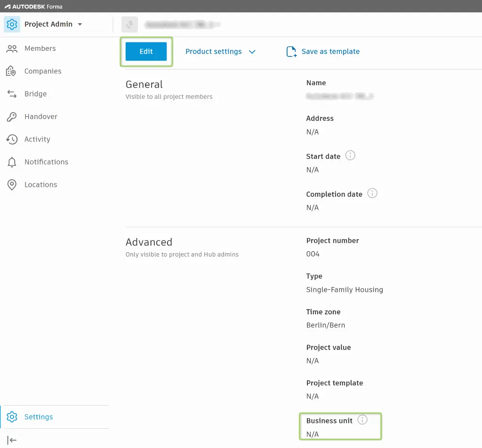
Task: Click the Project Admin gear icon
Action: pos(12,24)
